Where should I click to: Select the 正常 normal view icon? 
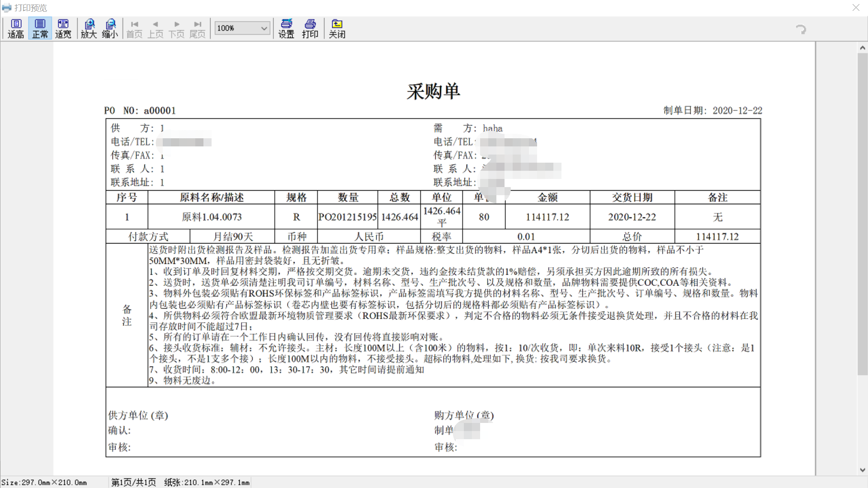tap(40, 28)
